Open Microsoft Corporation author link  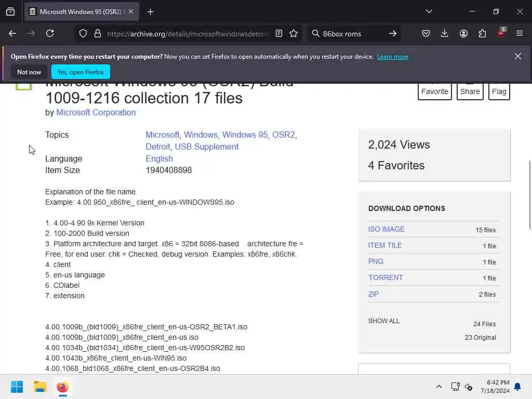[96, 112]
